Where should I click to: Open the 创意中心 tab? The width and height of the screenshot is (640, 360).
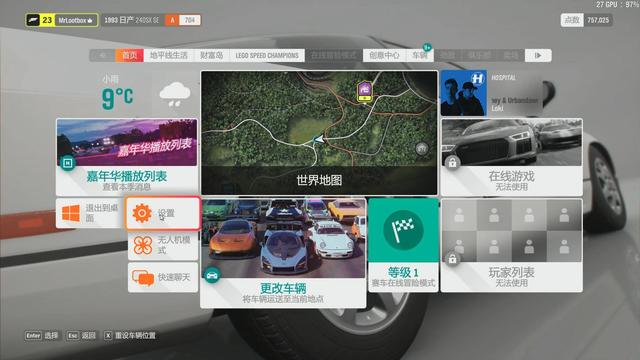click(384, 56)
